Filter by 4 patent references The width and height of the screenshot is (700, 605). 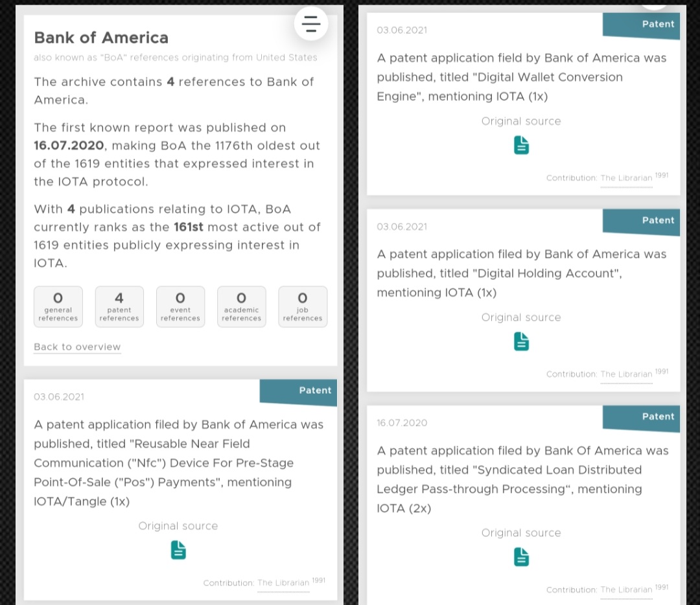point(119,306)
